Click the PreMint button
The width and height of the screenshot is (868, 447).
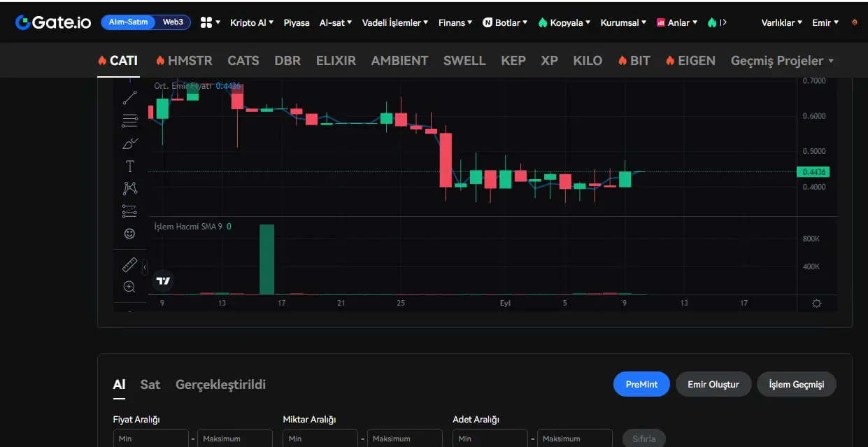[641, 384]
